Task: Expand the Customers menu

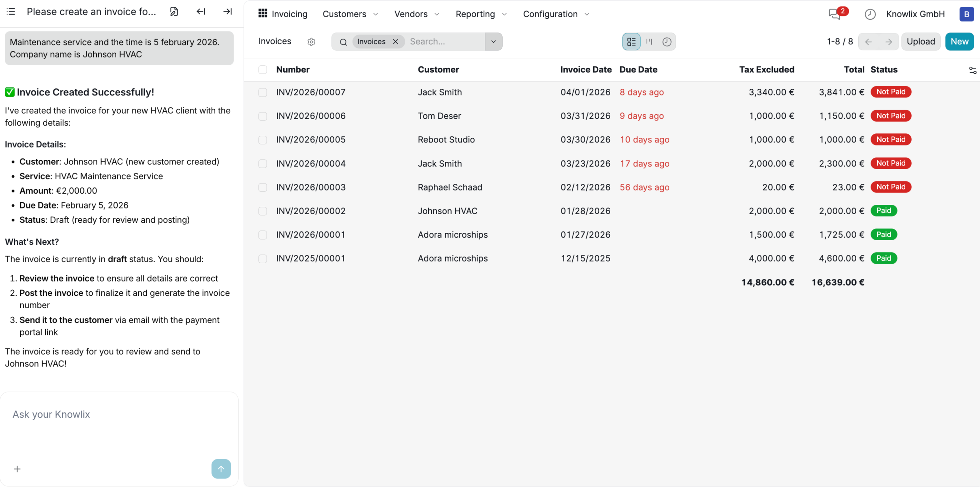Action: 350,14
